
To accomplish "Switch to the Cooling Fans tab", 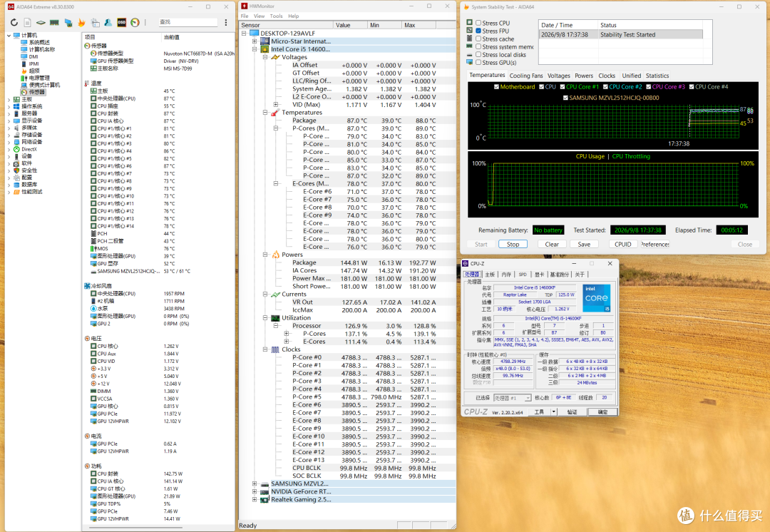I will pyautogui.click(x=526, y=76).
